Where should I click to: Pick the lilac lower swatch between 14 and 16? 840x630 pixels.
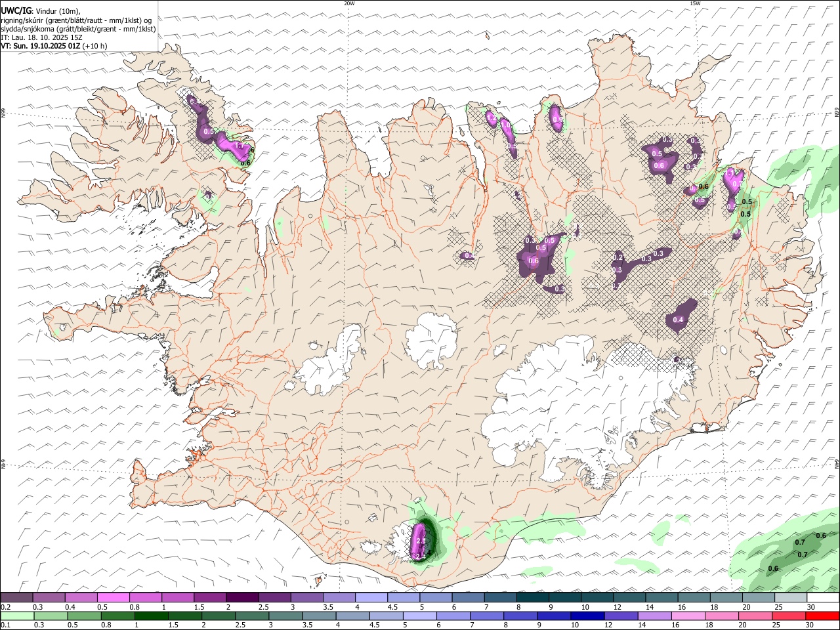[654, 616]
